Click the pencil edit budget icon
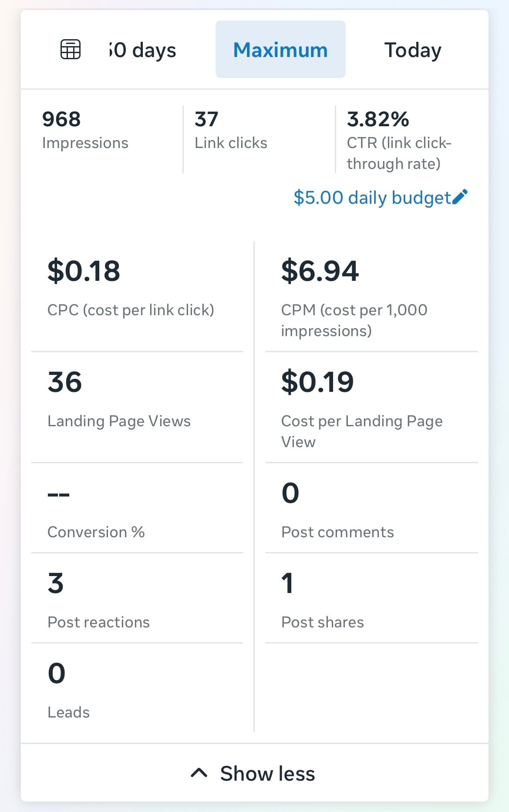 click(460, 197)
